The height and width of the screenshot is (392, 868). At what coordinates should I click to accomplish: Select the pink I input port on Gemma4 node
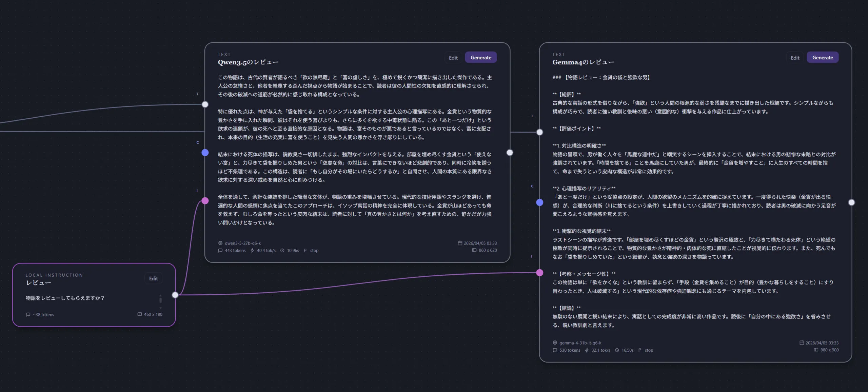[x=540, y=273]
